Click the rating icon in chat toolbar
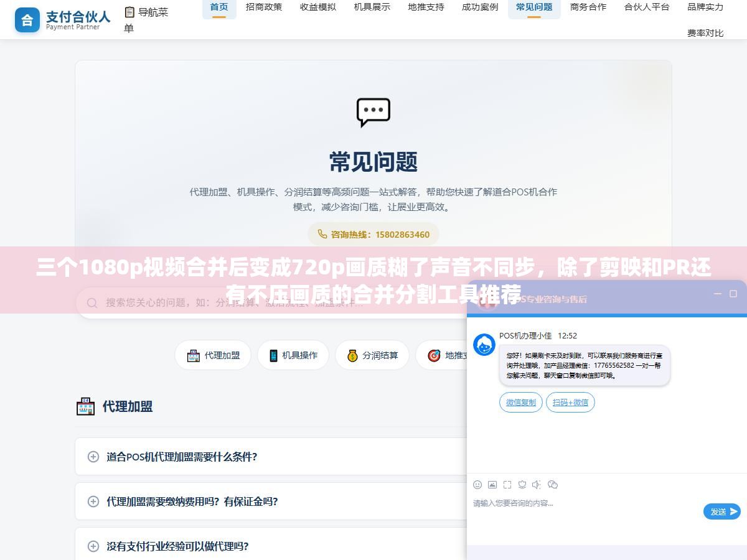Image resolution: width=747 pixels, height=560 pixels. pyautogui.click(x=522, y=485)
